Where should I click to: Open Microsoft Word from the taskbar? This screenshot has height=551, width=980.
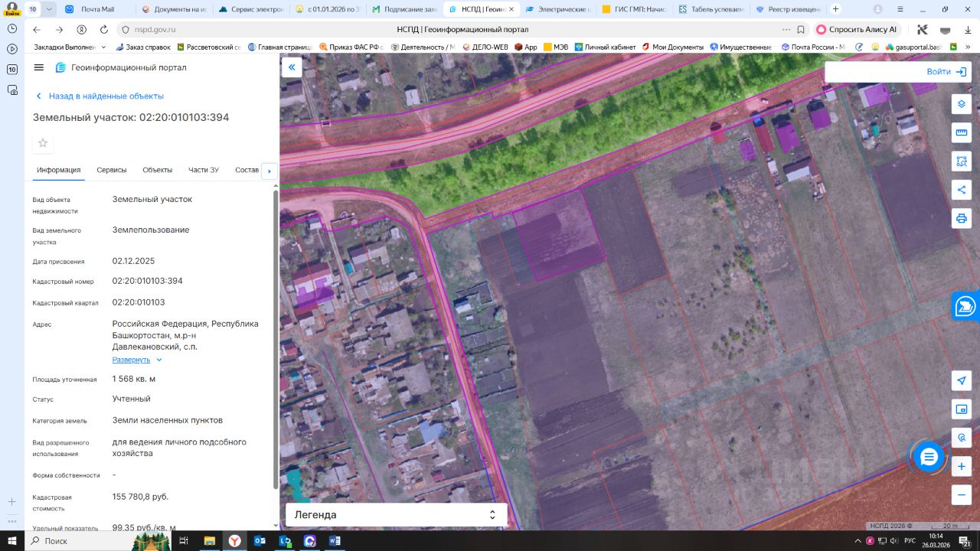click(335, 541)
